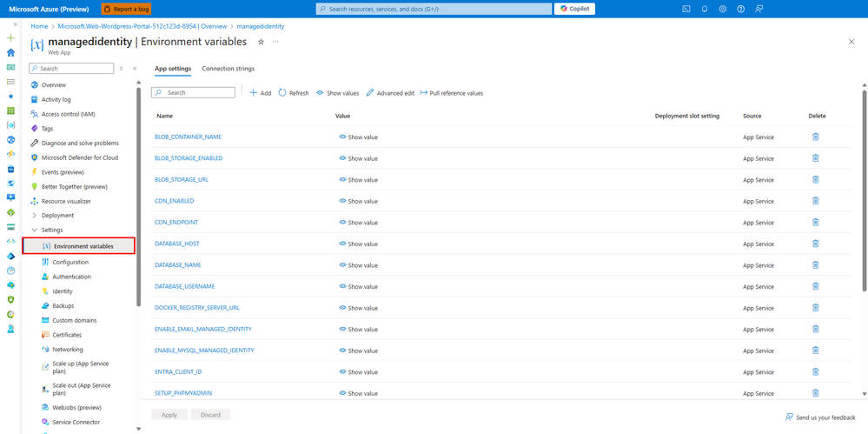Show value for BLOB_STORAGE_ENABLED
868x434 pixels.
click(359, 158)
